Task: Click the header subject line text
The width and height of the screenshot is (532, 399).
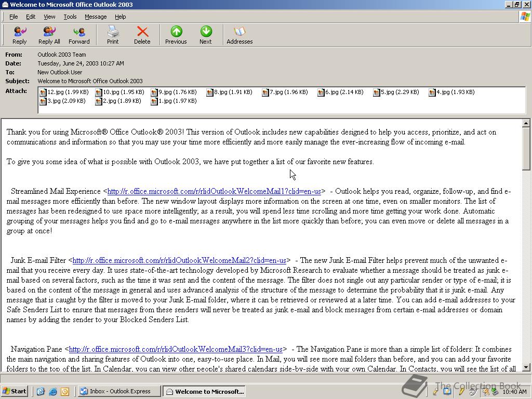Action: coord(90,81)
